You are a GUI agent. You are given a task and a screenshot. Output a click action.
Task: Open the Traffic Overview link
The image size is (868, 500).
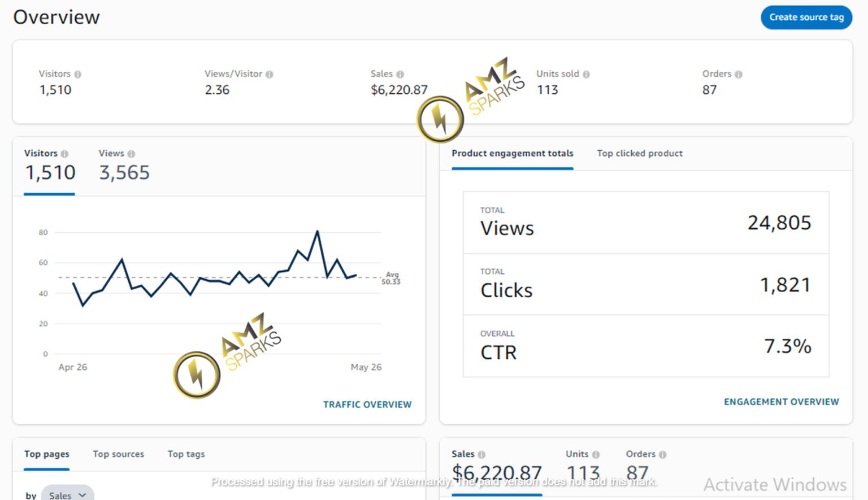click(367, 405)
